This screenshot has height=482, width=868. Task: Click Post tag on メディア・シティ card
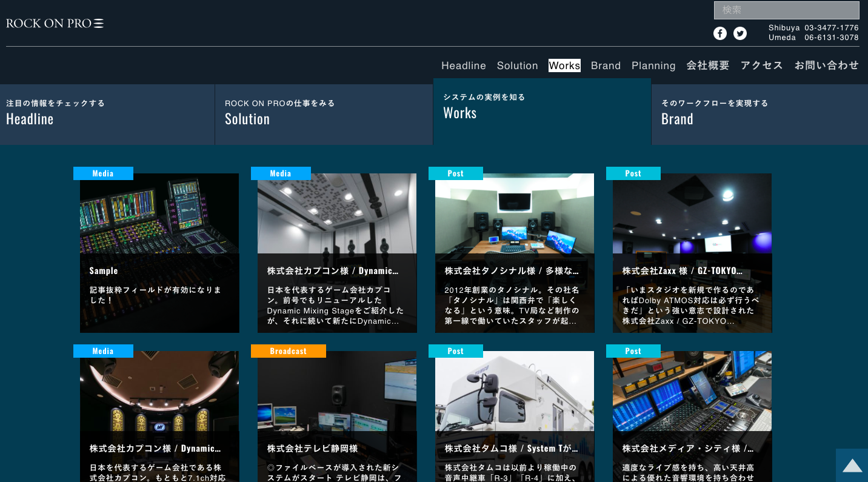click(633, 351)
